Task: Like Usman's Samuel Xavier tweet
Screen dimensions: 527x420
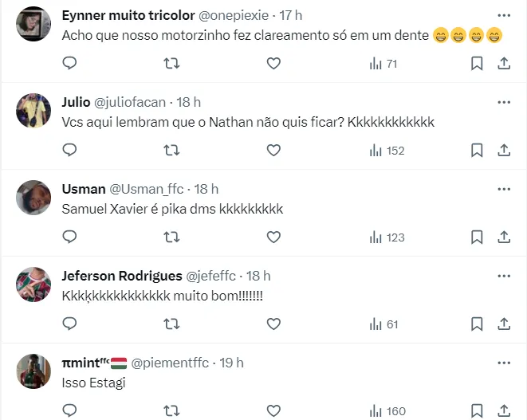Action: 273,237
